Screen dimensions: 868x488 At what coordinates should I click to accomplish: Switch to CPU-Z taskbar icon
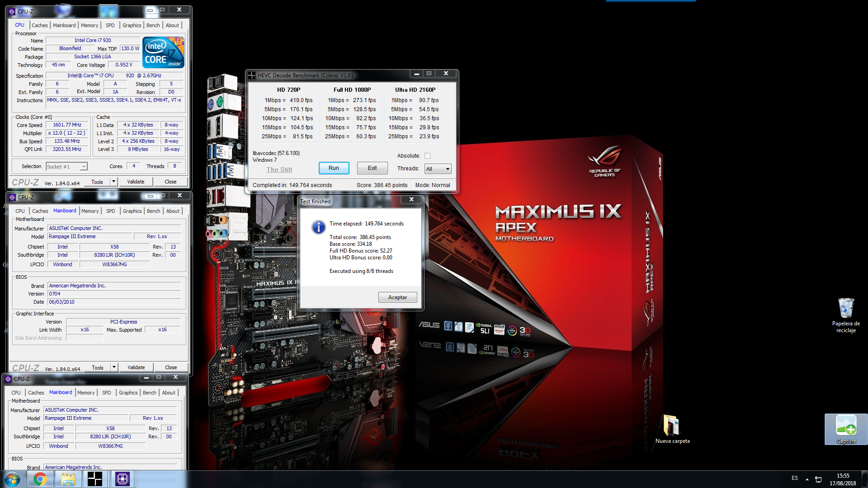click(123, 479)
